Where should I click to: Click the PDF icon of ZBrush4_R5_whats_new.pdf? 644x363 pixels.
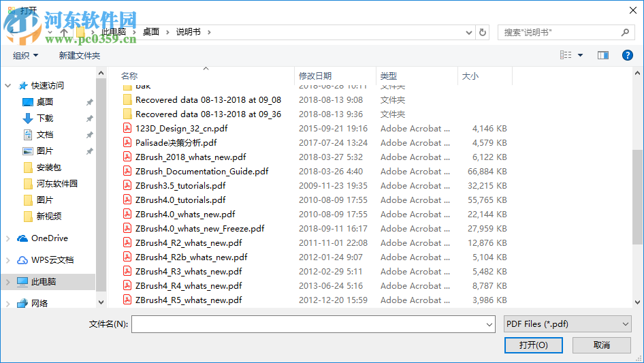pyautogui.click(x=127, y=300)
